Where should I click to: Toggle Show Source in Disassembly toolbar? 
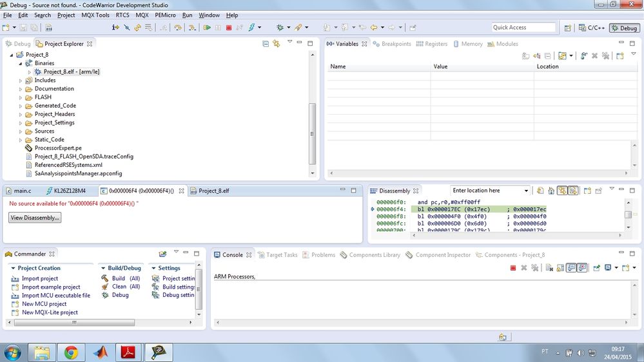(x=573, y=191)
